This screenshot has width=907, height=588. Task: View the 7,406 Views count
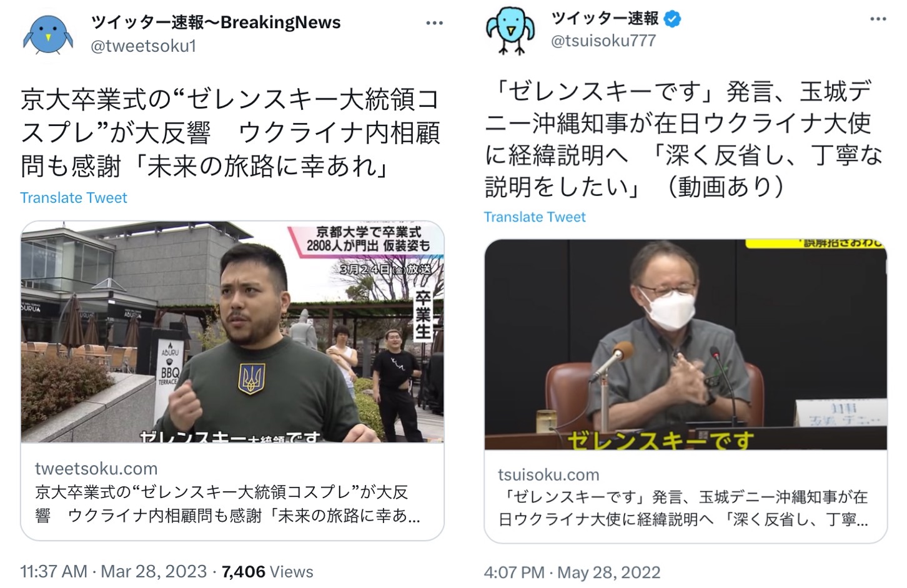point(267,572)
